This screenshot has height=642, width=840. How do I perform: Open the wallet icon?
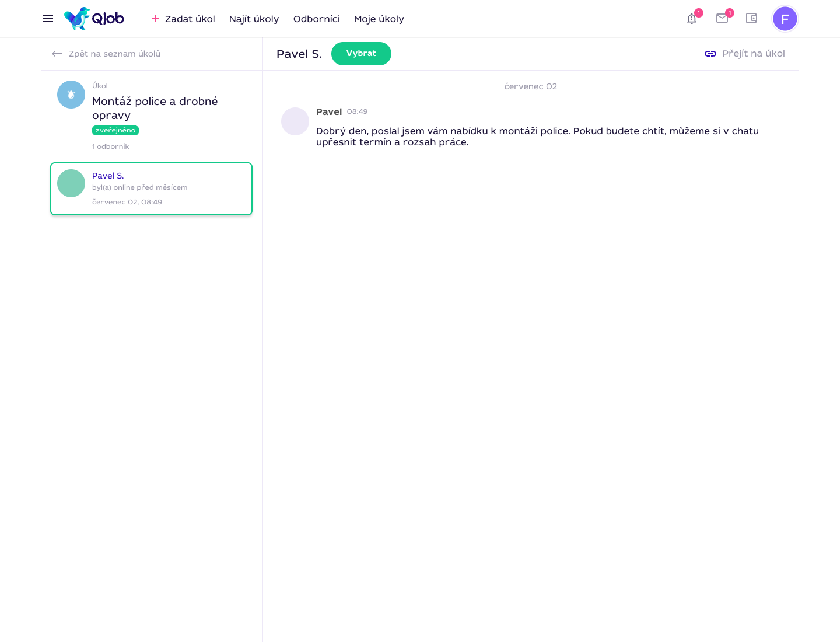752,18
